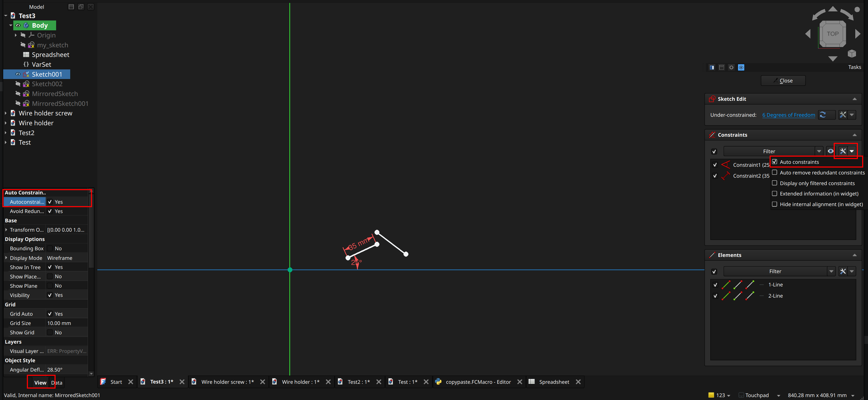The image size is (868, 400).
Task: Toggle the Show Grid property checkbox
Action: (x=50, y=332)
